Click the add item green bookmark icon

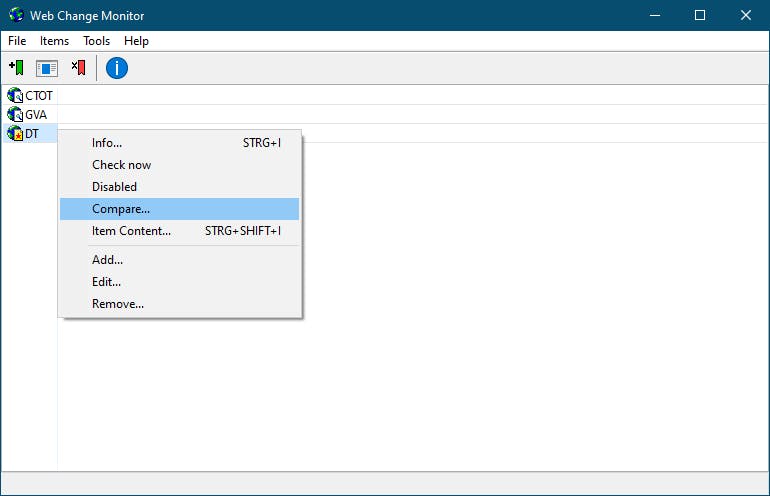16,68
